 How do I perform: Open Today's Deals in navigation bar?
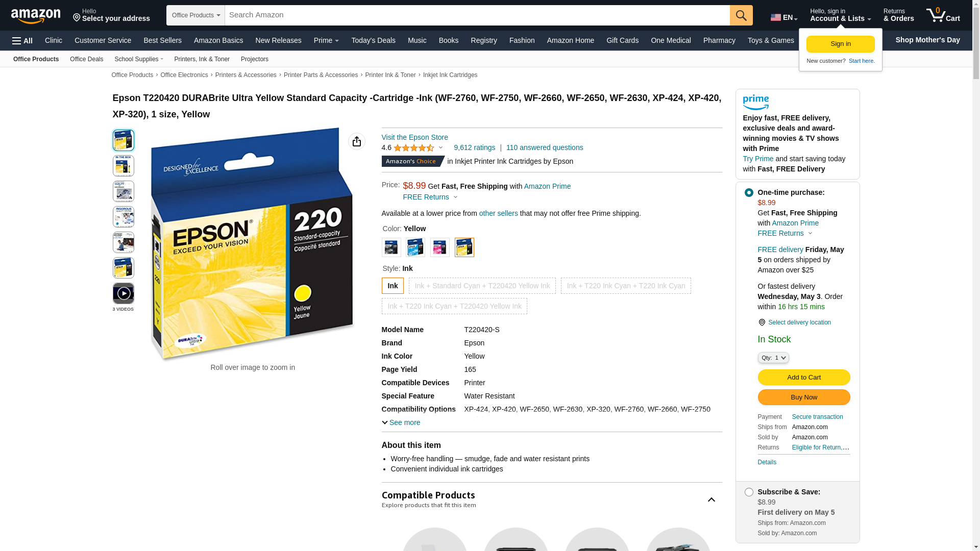point(373,40)
